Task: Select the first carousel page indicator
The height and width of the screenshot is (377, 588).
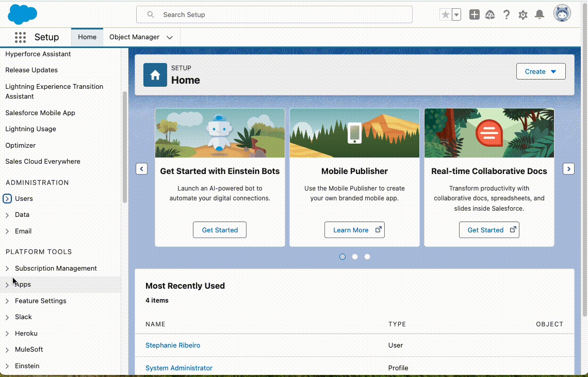Action: pyautogui.click(x=342, y=257)
